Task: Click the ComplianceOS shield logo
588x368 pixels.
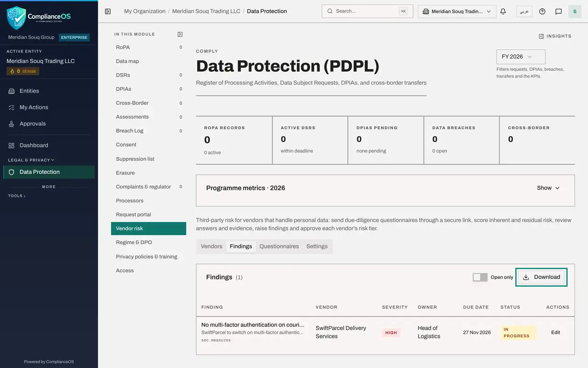Action: tap(17, 18)
